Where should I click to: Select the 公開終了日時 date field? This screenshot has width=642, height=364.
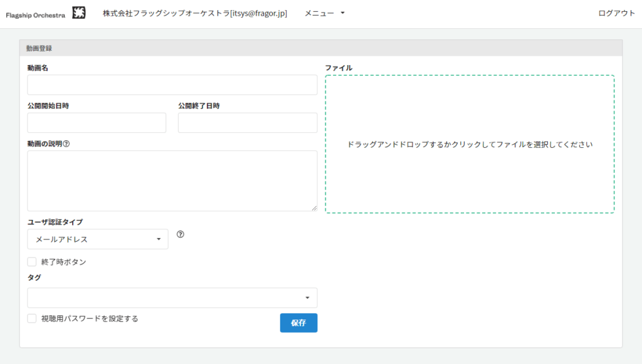coord(248,123)
